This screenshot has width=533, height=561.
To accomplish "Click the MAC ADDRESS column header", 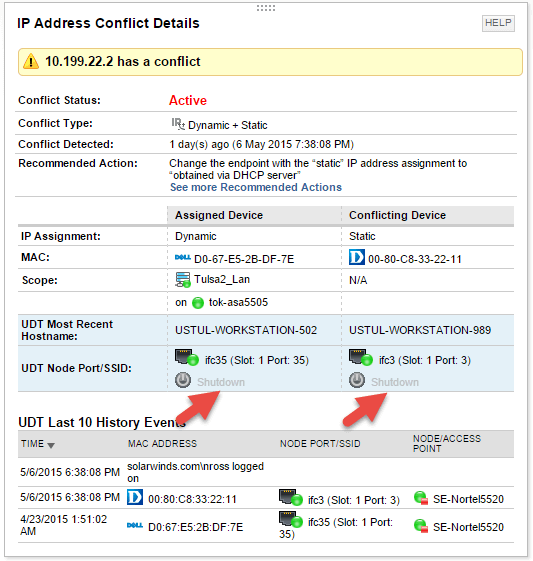I will click(x=162, y=444).
